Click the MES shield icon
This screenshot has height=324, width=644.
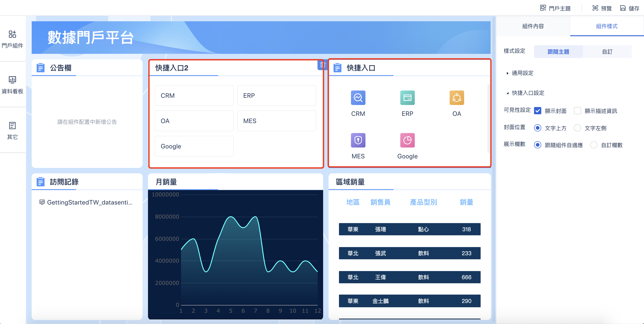pyautogui.click(x=358, y=140)
